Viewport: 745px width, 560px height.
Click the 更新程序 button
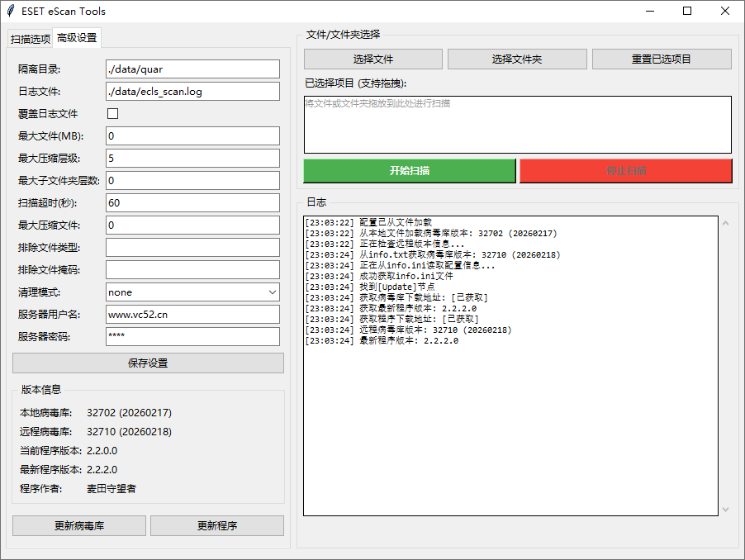[x=217, y=525]
